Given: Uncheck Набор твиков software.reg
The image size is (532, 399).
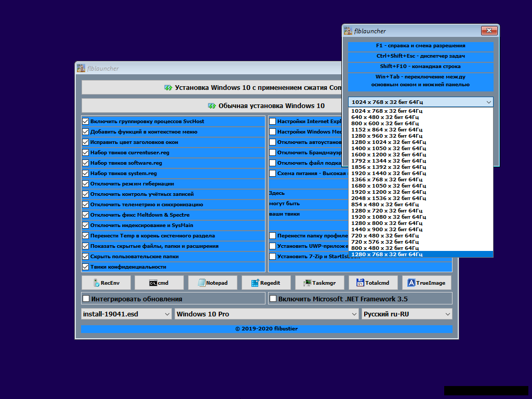Looking at the screenshot, I should [86, 163].
